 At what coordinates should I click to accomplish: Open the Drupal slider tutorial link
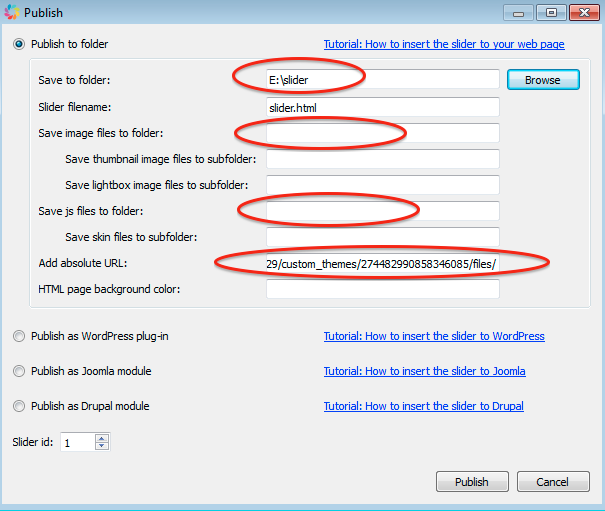pyautogui.click(x=424, y=406)
